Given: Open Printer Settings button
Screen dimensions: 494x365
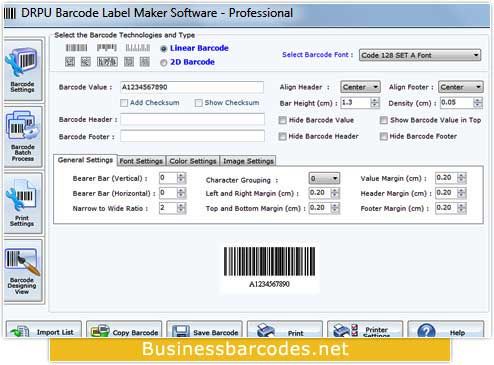Looking at the screenshot, I should click(x=365, y=330).
